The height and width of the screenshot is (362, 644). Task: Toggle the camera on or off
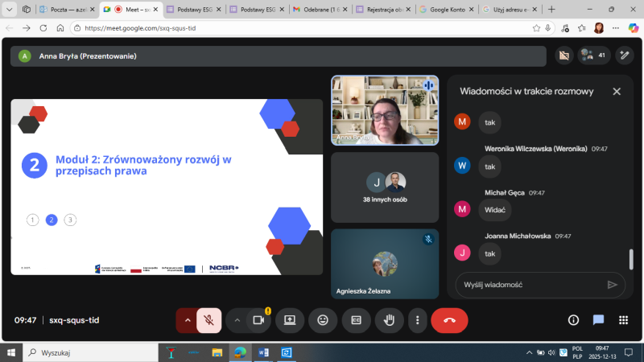tap(258, 320)
